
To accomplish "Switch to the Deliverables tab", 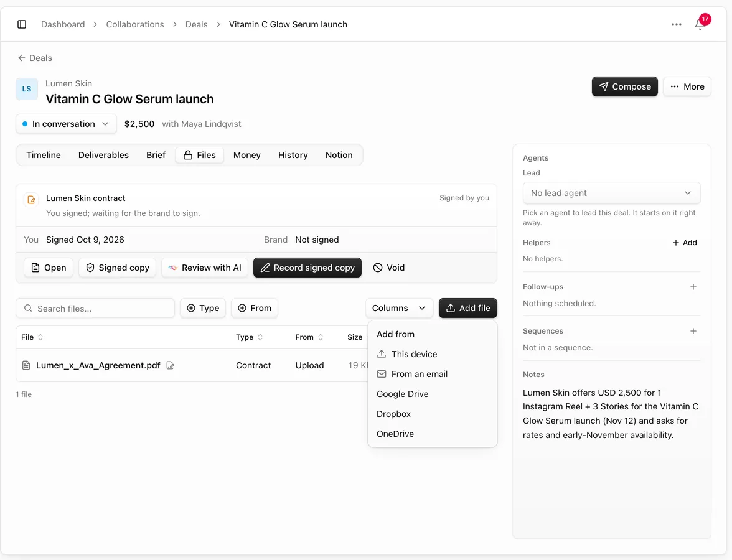I will point(103,155).
